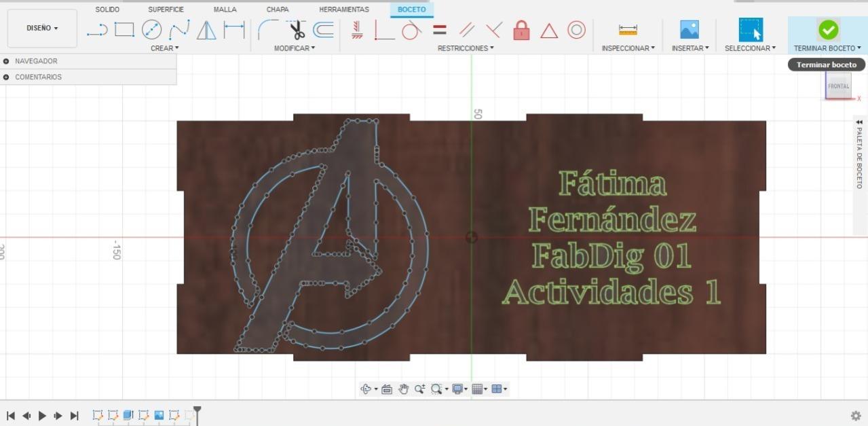Open the CREAR dropdown menu
Image resolution: width=868 pixels, height=426 pixels.
[x=165, y=48]
